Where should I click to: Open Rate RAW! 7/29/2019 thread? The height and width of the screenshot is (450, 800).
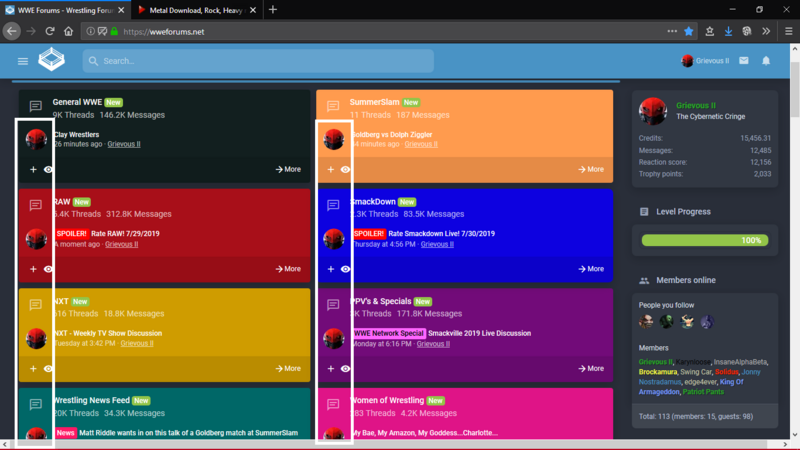125,234
